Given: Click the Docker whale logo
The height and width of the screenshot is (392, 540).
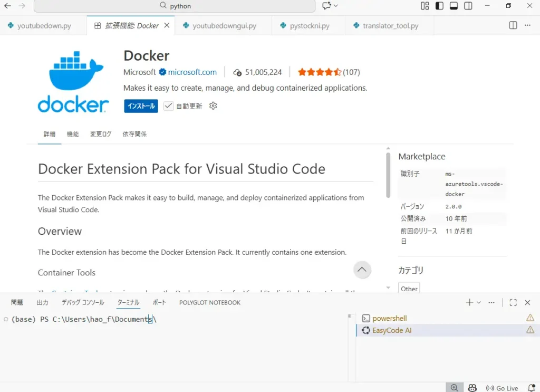Looking at the screenshot, I should click(73, 82).
